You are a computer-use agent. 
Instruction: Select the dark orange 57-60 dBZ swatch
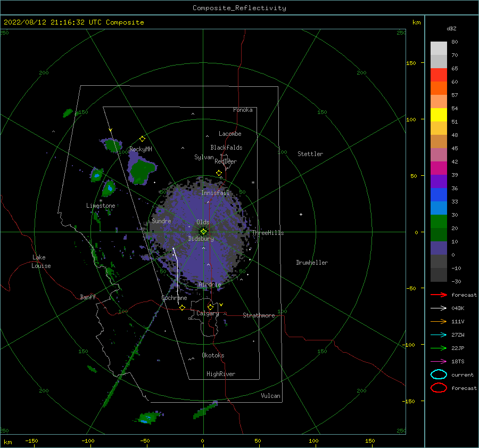tap(439, 88)
